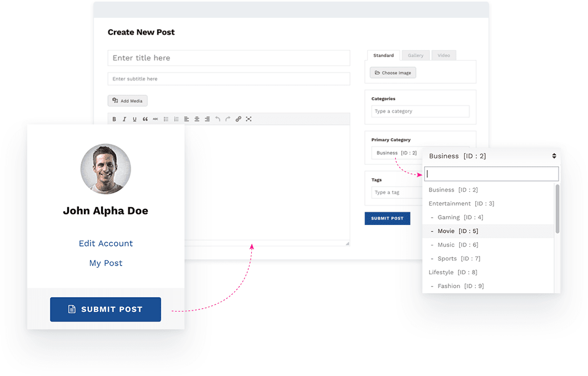This screenshot has height=376, width=588.
Task: Click the category dropdown scrollbar
Action: point(557,209)
